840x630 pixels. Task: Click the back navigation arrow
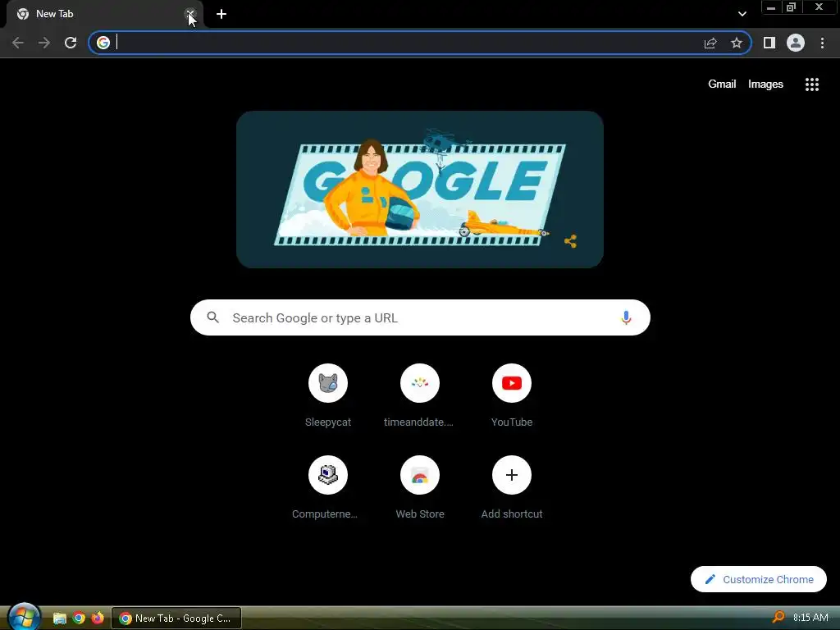point(18,43)
